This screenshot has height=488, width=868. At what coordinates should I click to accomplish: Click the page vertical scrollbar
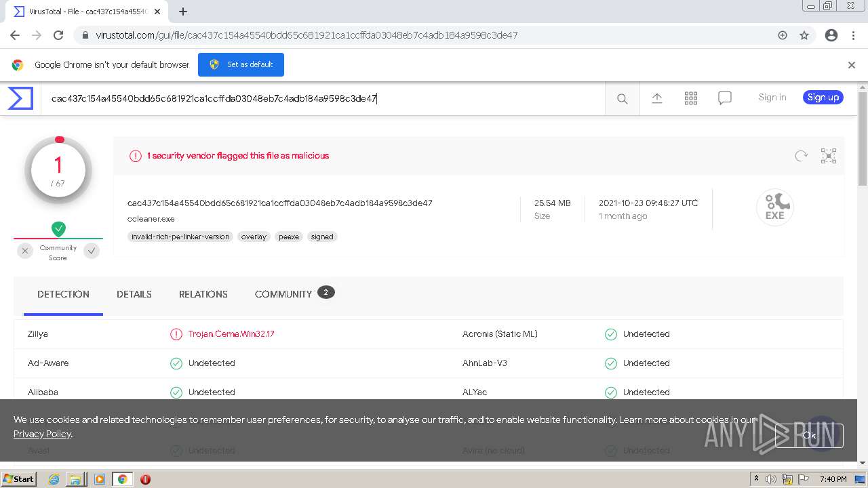863,139
